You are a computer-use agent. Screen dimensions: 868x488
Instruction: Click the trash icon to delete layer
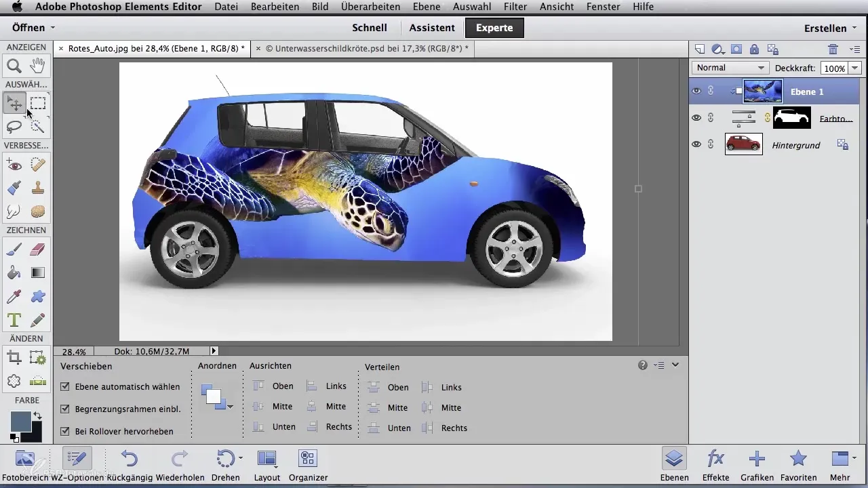(833, 49)
